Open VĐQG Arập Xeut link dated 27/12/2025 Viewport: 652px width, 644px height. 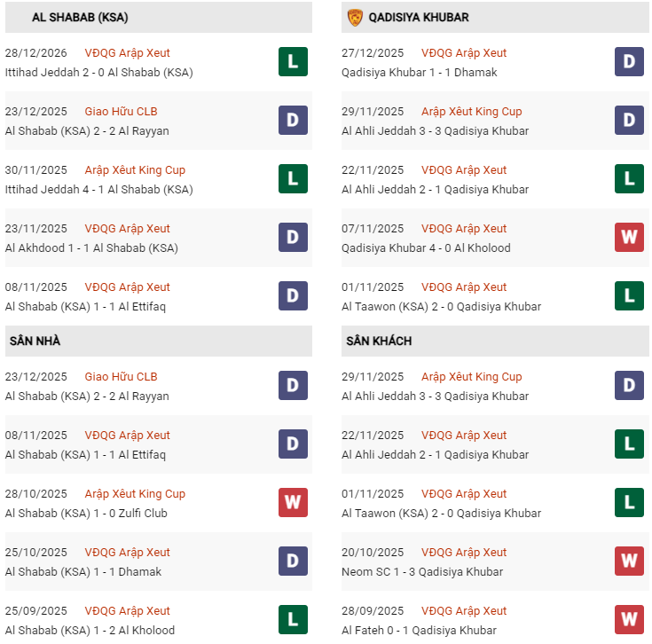tap(464, 53)
